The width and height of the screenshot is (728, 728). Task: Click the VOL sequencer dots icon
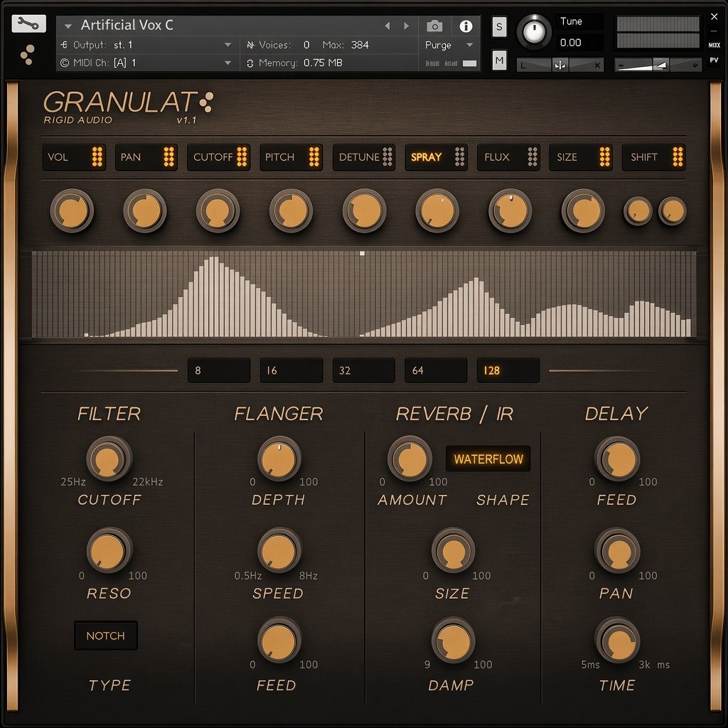click(97, 157)
